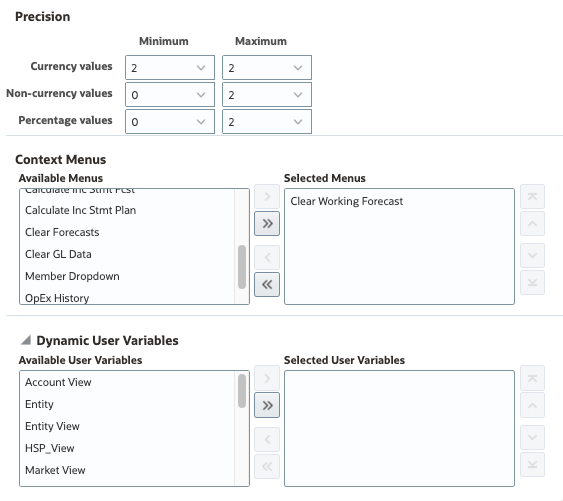
Task: Select HSP_View user variable
Action: [x=50, y=448]
